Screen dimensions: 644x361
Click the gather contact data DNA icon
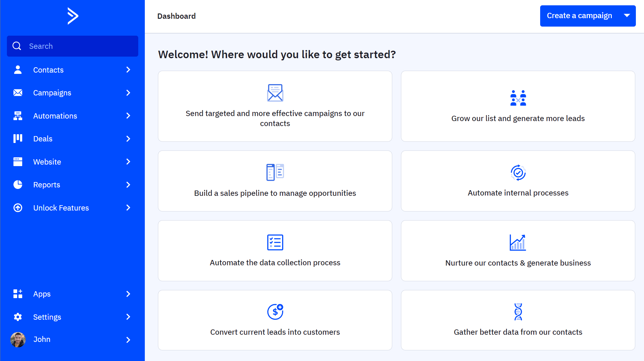click(x=518, y=312)
